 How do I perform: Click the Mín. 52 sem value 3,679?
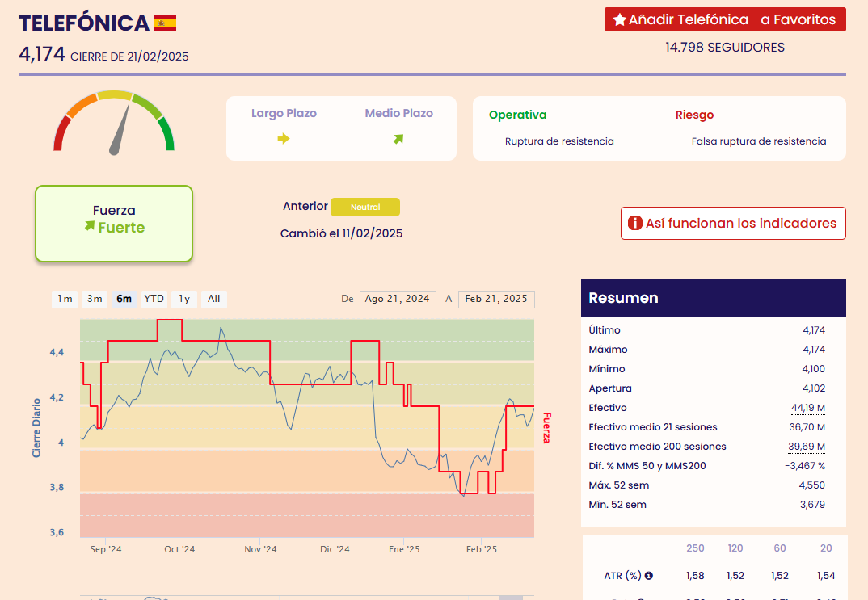tap(812, 505)
